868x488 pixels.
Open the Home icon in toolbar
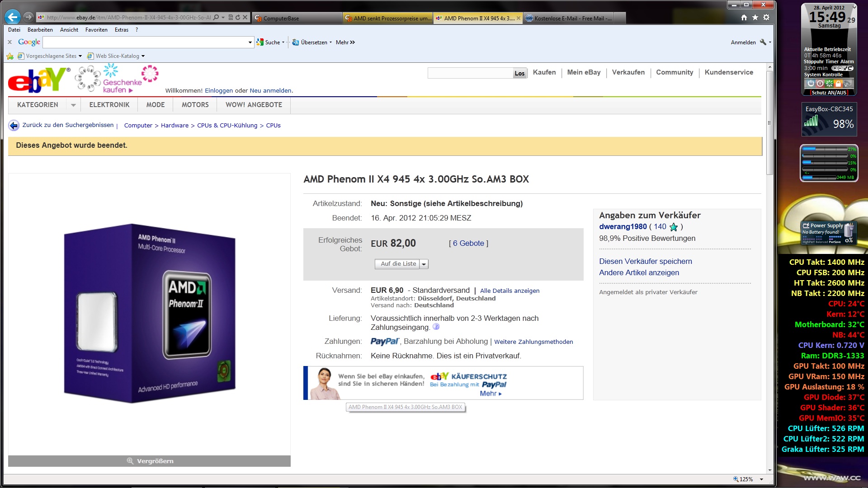(x=744, y=17)
